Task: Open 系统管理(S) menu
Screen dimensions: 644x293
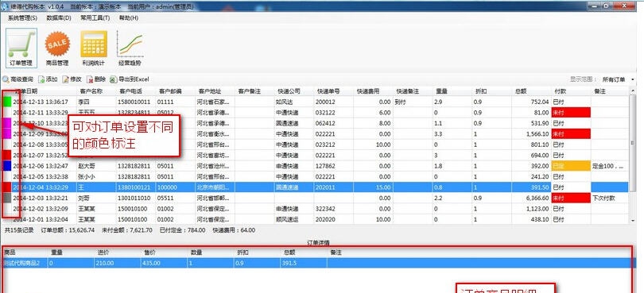Action: [22, 18]
